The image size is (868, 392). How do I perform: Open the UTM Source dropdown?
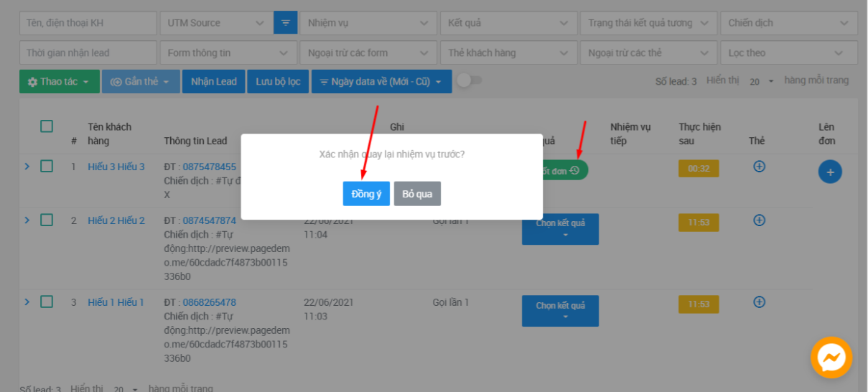click(x=215, y=23)
